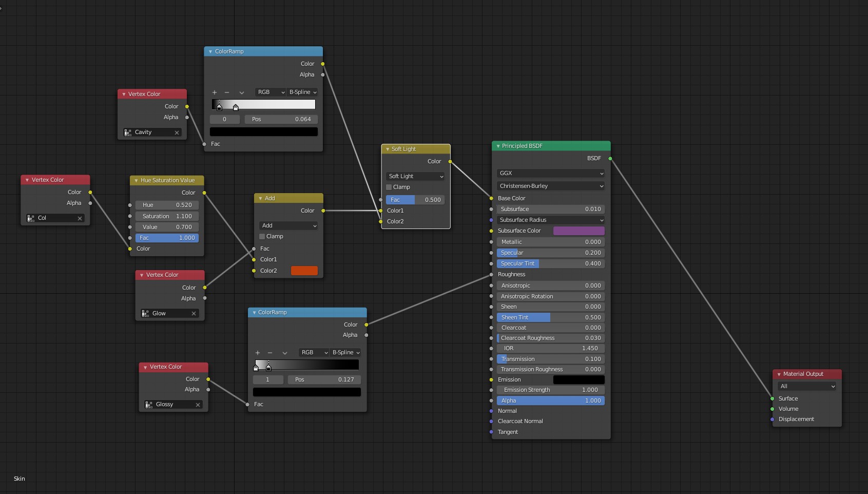The height and width of the screenshot is (494, 868).
Task: Open the Christensen-Burley subsurface method dropdown
Action: pos(550,186)
